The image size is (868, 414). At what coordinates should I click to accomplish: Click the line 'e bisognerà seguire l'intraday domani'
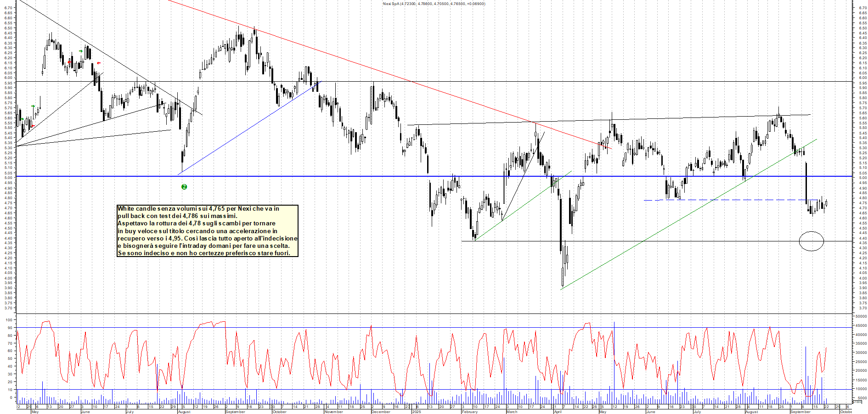203,246
